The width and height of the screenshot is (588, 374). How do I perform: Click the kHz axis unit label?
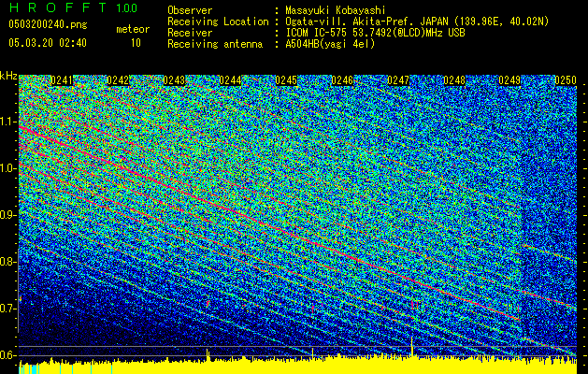(8, 76)
